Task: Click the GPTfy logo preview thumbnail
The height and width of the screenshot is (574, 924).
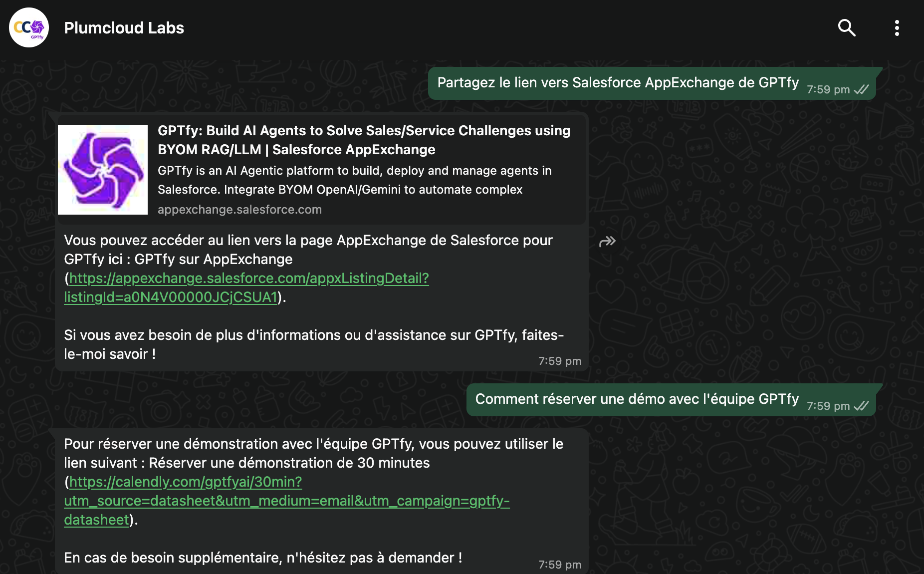Action: click(103, 170)
